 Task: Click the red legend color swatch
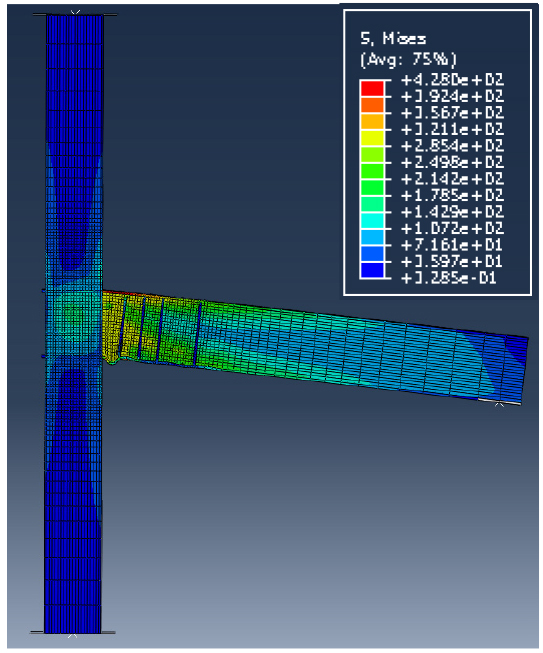click(372, 89)
